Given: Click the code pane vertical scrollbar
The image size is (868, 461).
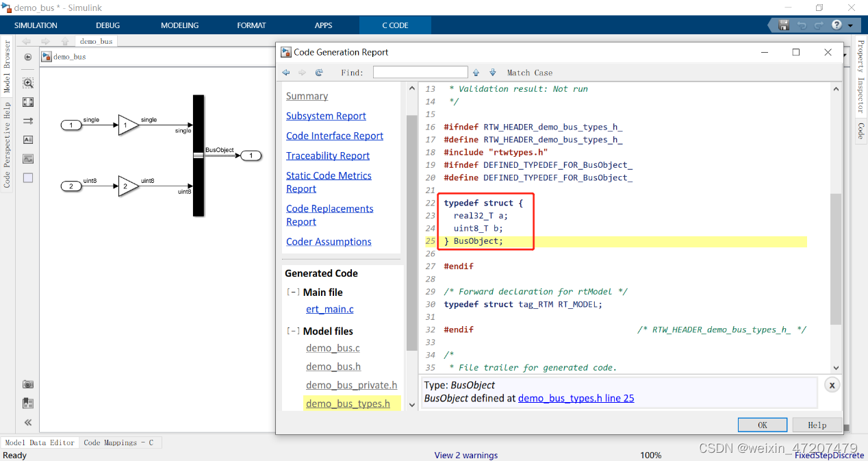Looking at the screenshot, I should [835, 259].
